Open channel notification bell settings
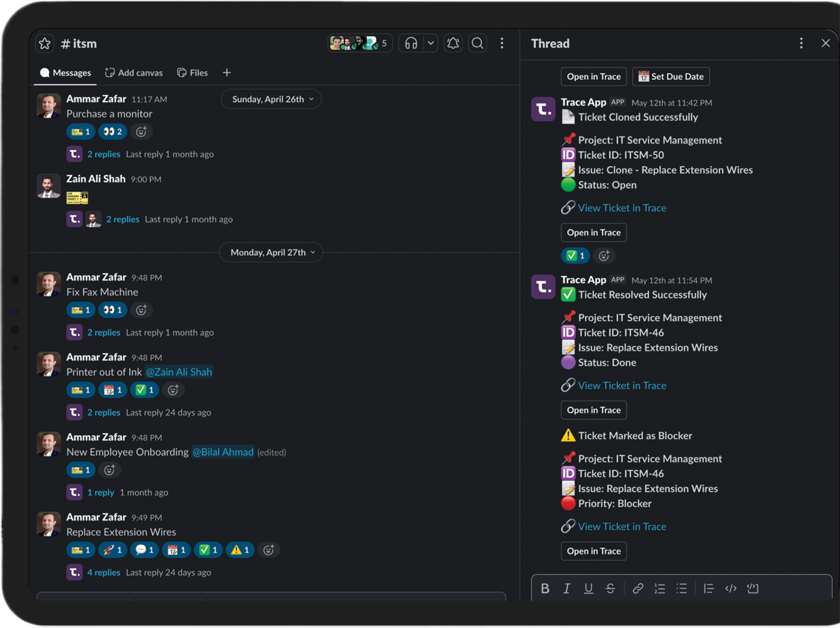Image resolution: width=840 pixels, height=628 pixels. pyautogui.click(x=453, y=43)
